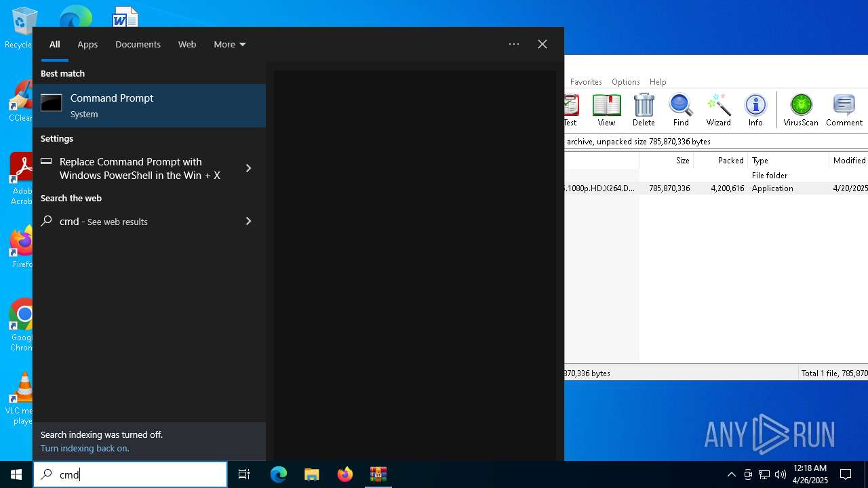Open network status tray icon
The height and width of the screenshot is (488, 868).
pos(764,474)
